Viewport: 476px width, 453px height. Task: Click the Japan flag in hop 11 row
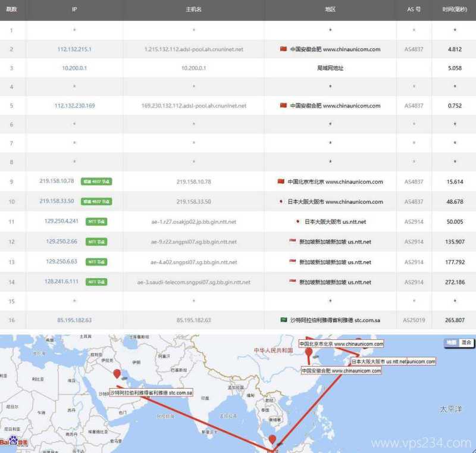[x=297, y=221]
